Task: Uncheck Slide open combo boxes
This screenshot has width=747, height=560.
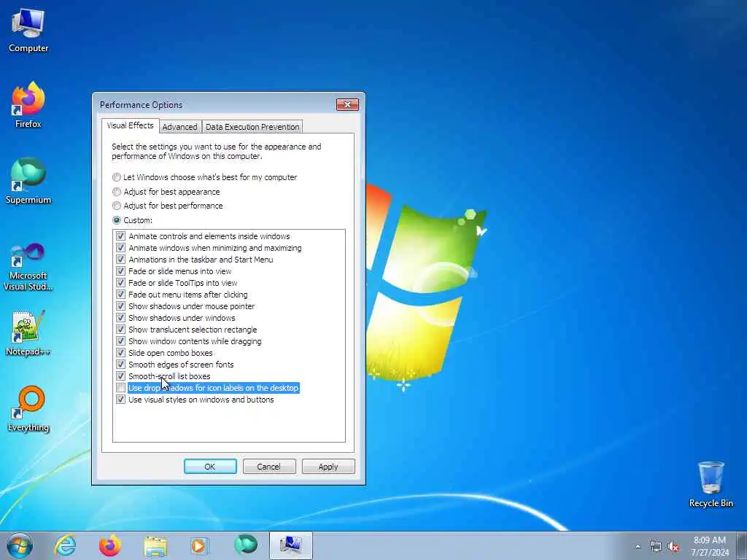Action: [x=120, y=353]
